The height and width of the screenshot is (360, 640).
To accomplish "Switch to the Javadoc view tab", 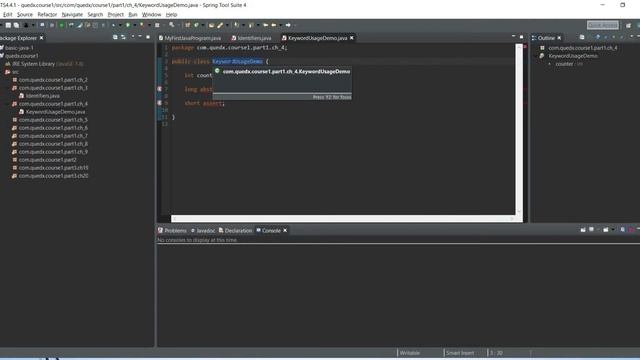I will click(x=203, y=231).
